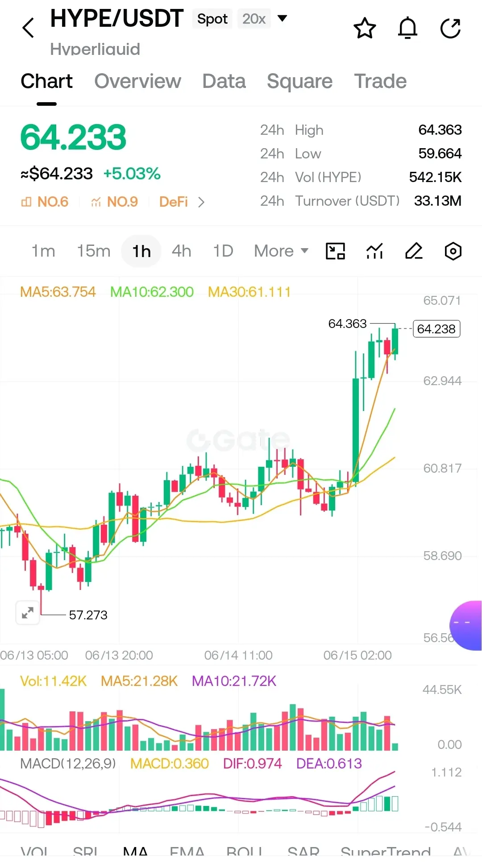482x868 pixels.
Task: Open the indicators icon
Action: pos(374,251)
